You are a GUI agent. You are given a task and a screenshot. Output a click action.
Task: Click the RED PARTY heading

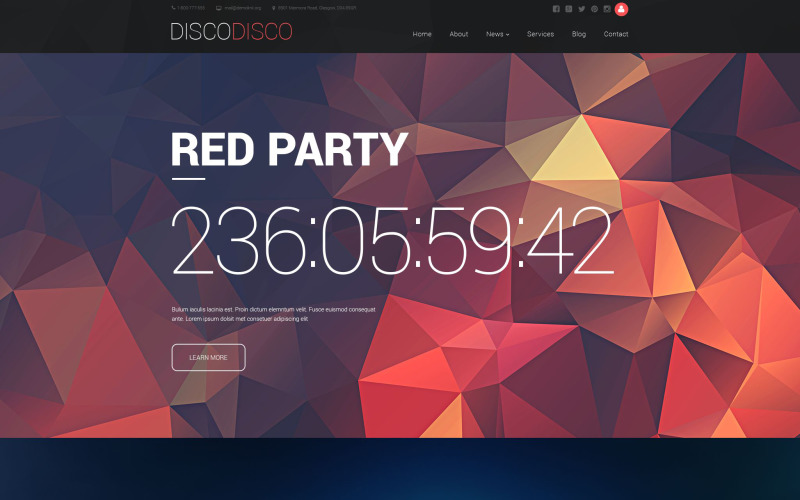pos(289,149)
